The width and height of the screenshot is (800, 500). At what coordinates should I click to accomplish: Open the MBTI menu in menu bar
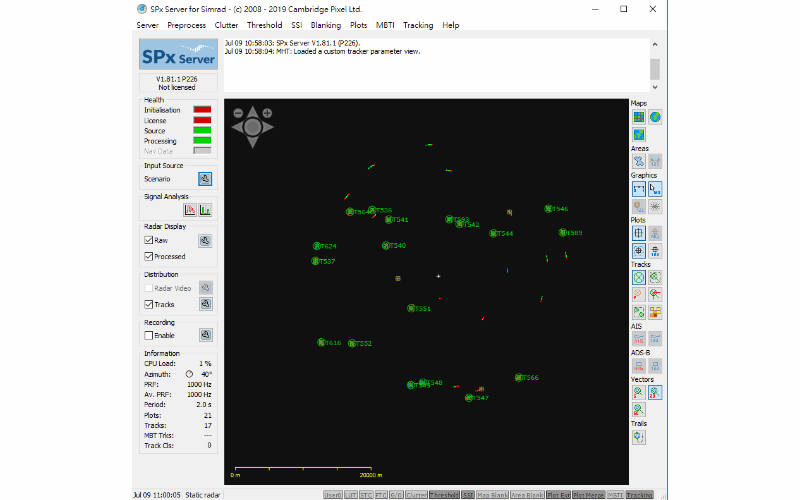[385, 25]
